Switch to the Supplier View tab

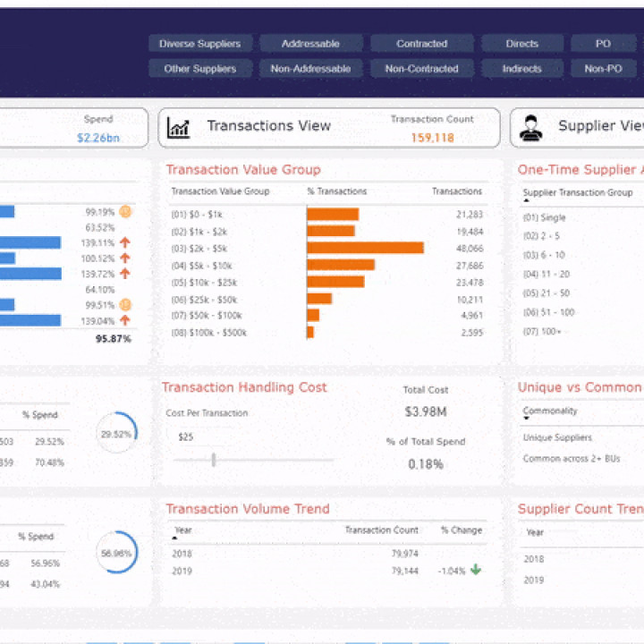pyautogui.click(x=599, y=126)
